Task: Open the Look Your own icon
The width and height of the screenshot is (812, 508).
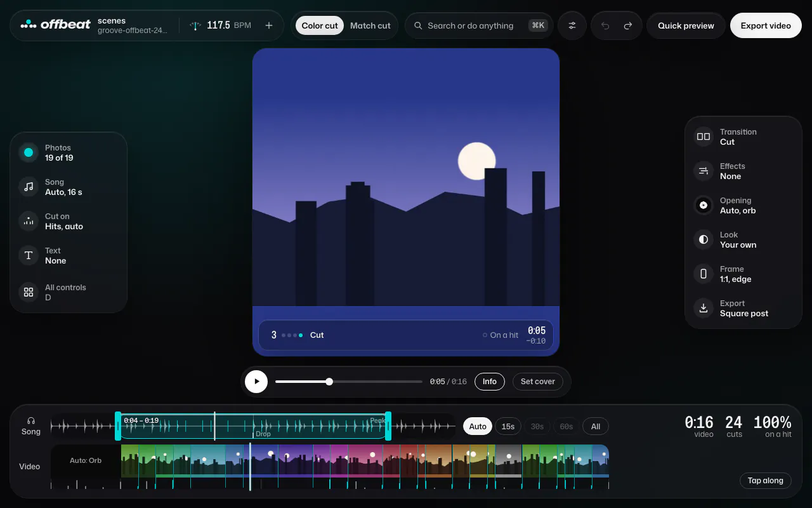Action: 704,239
